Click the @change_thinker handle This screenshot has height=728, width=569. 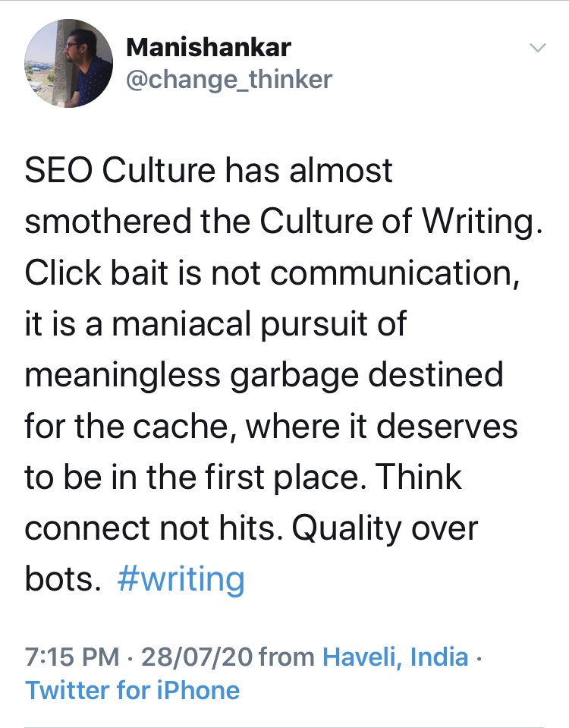click(x=228, y=79)
